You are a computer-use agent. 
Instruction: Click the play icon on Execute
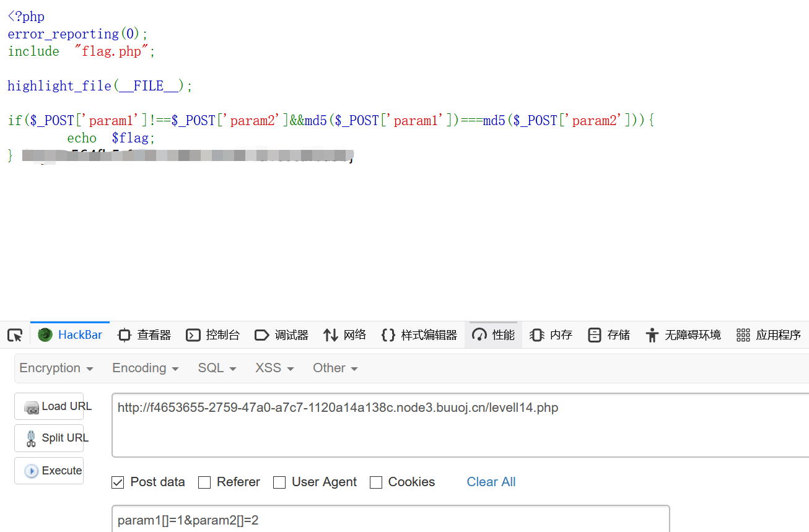coord(31,471)
